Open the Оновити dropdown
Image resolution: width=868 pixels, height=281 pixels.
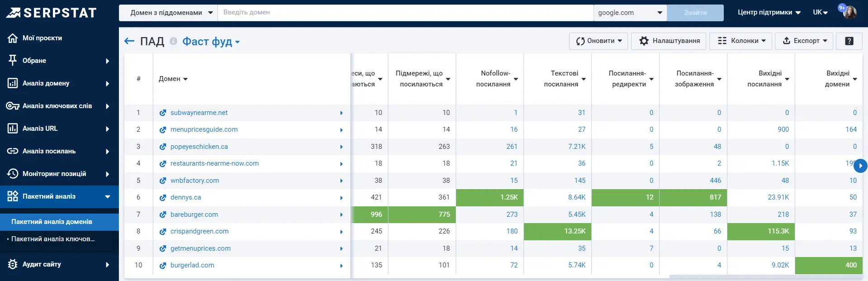tap(599, 41)
